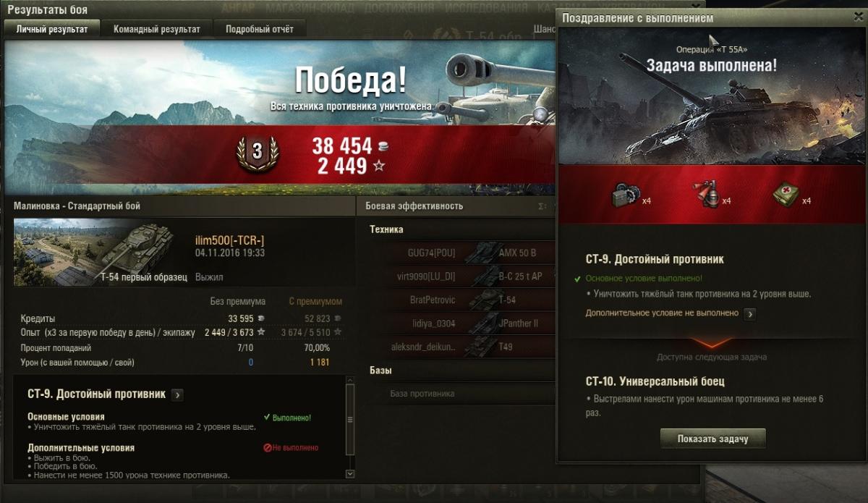Open the Подробный отчёт tab
The height and width of the screenshot is (503, 868).
tap(259, 29)
